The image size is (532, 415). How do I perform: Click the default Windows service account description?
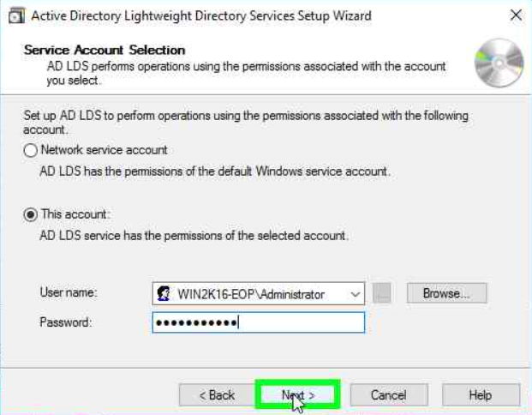click(215, 171)
